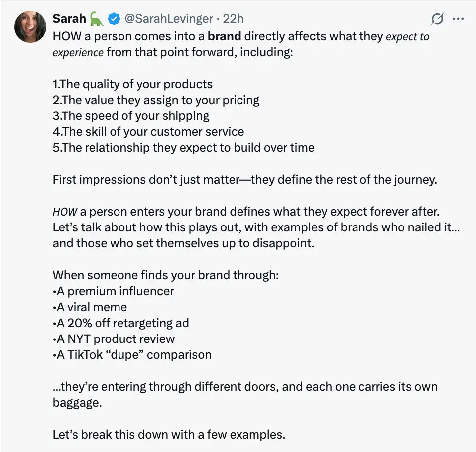Click the display name Sarah
Viewport: 476px width, 452px height.
[x=69, y=19]
